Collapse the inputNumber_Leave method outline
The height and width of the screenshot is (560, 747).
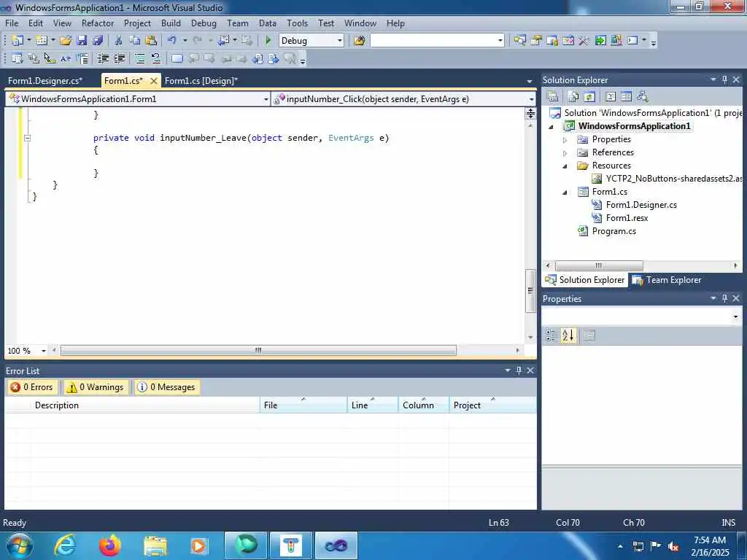point(27,138)
